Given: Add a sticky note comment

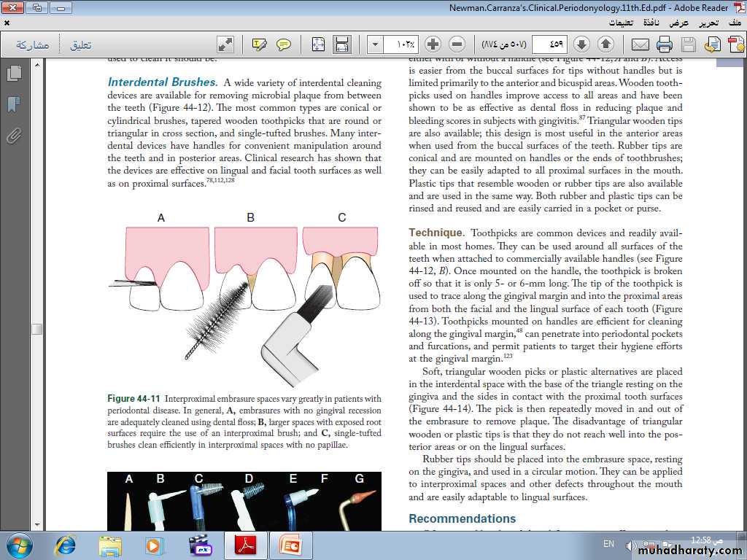Looking at the screenshot, I should pos(284,44).
